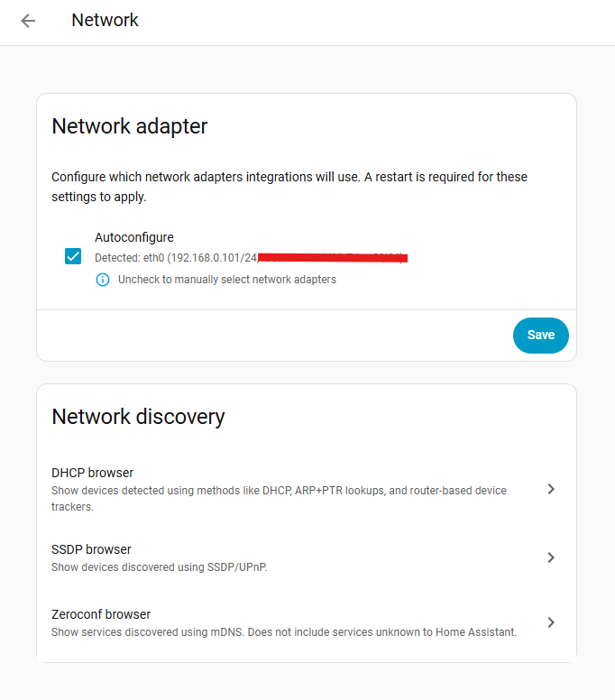The image size is (615, 700).
Task: Select the SSDP browser title
Action: pos(91,549)
